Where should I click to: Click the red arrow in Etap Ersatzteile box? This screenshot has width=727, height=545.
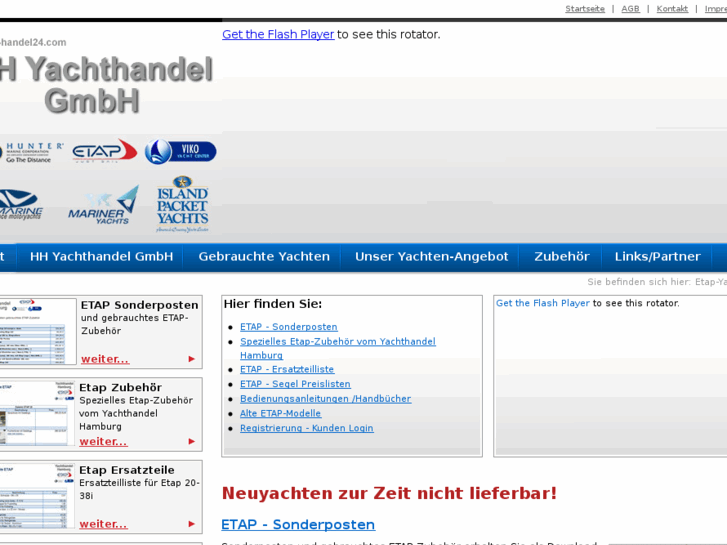click(x=191, y=524)
